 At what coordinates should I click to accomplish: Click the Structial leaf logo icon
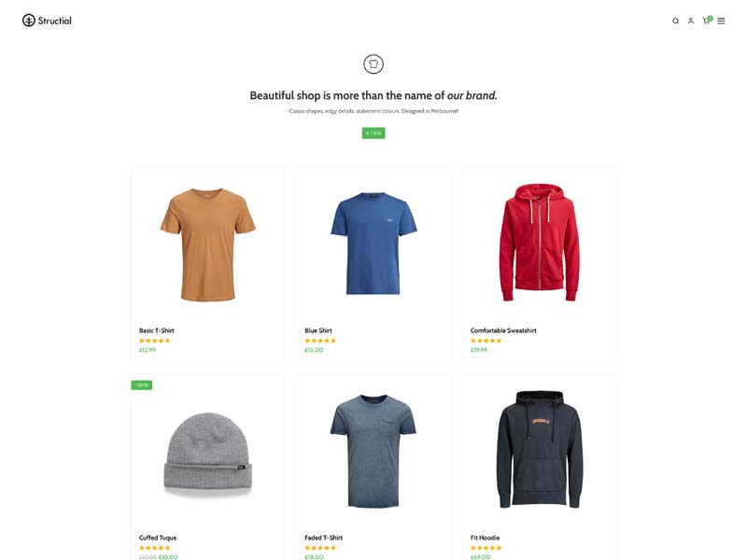coord(29,21)
